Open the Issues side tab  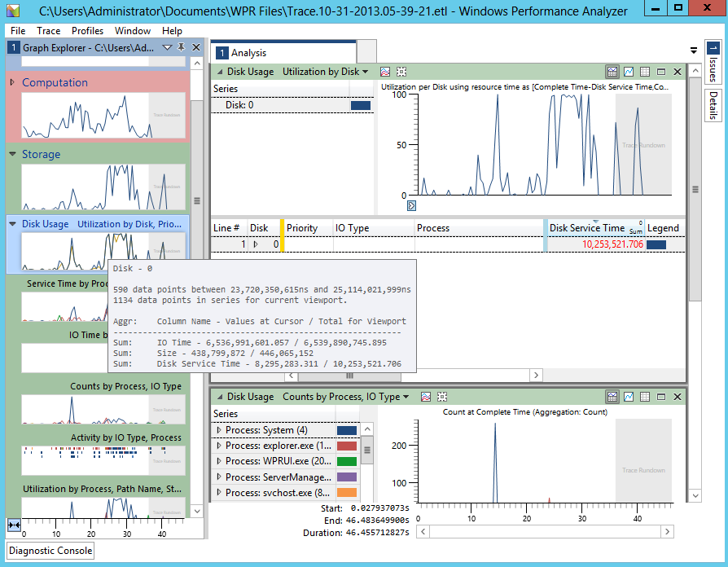tap(713, 62)
